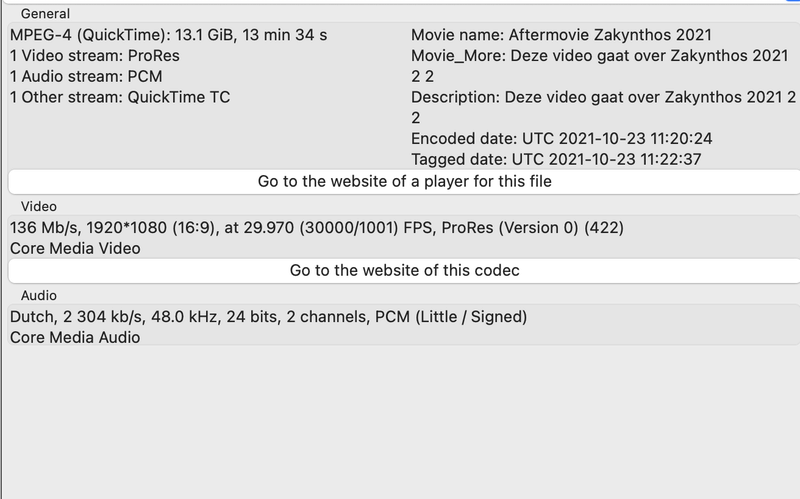Click the 136 Mb/s video details line
800x499 pixels.
316,227
